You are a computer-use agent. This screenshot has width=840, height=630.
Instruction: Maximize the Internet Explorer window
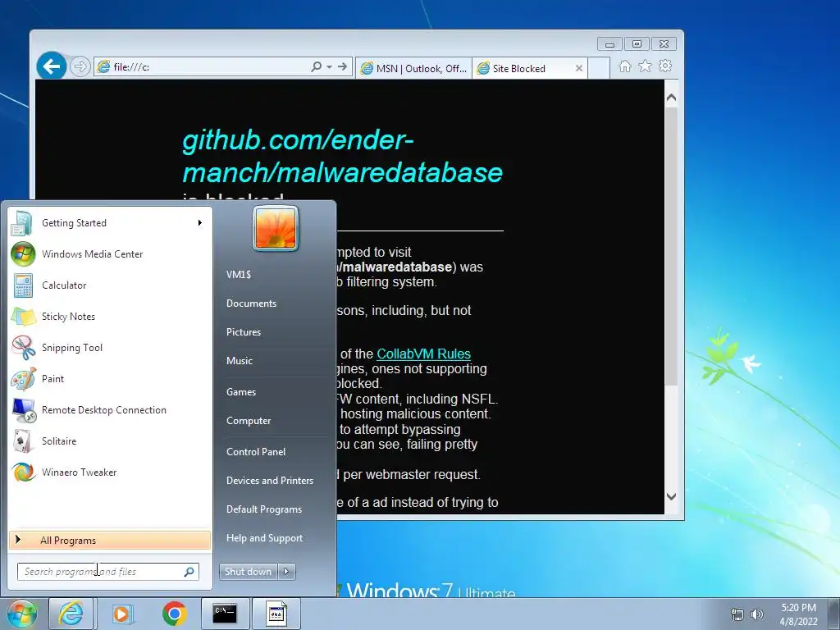point(637,44)
